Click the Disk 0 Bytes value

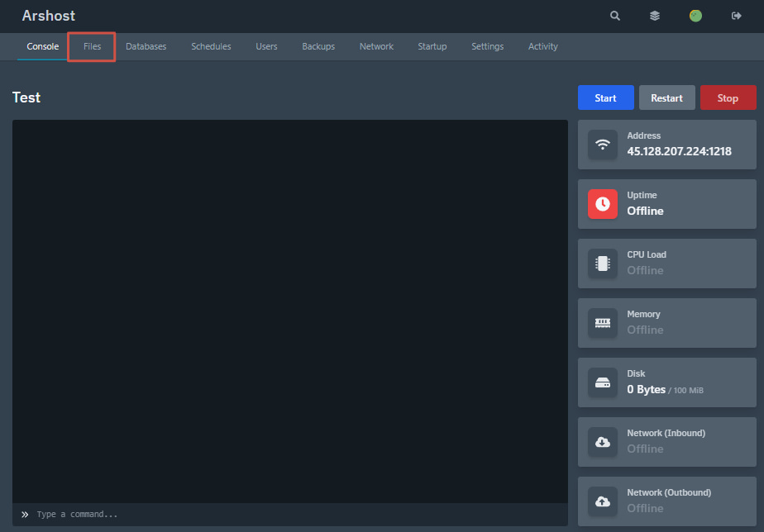tap(646, 389)
